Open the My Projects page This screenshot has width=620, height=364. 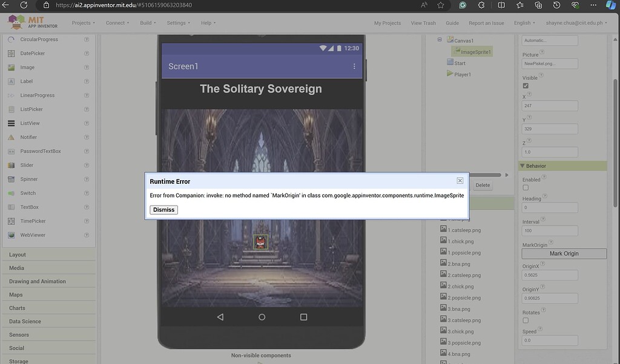pyautogui.click(x=387, y=22)
